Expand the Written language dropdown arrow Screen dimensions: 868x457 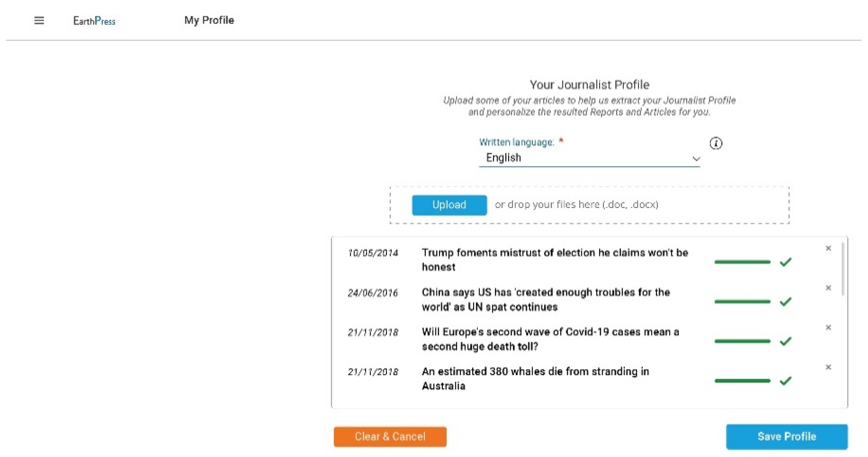tap(696, 159)
